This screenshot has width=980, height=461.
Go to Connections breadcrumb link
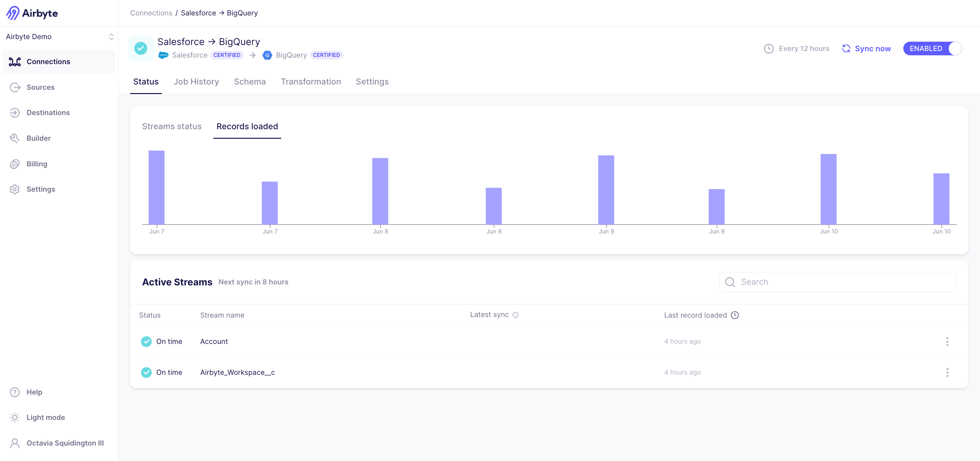(151, 13)
